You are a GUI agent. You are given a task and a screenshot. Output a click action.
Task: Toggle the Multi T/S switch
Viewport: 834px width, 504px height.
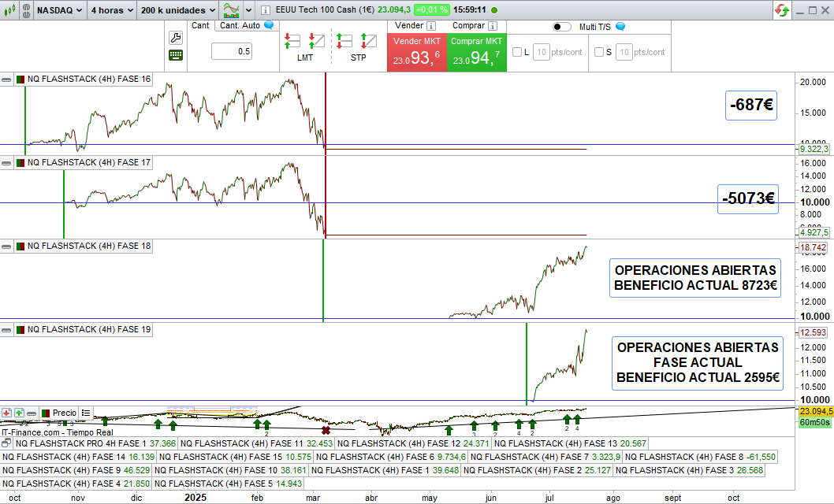tap(562, 27)
